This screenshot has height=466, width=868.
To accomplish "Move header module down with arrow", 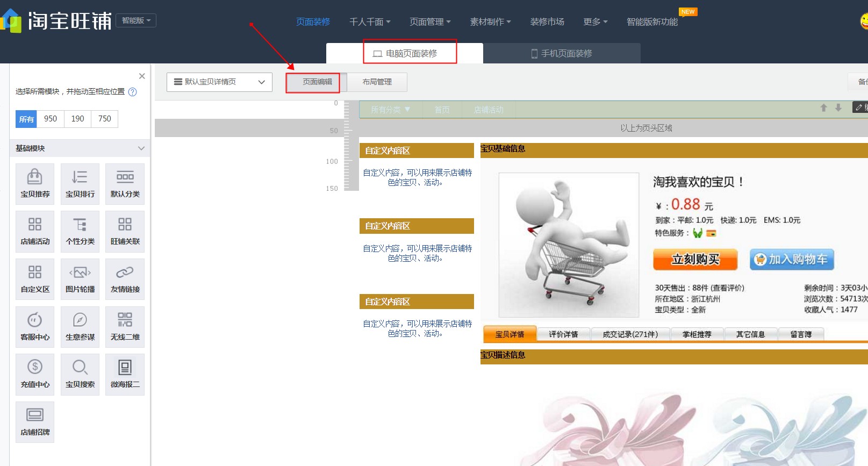I will point(838,108).
